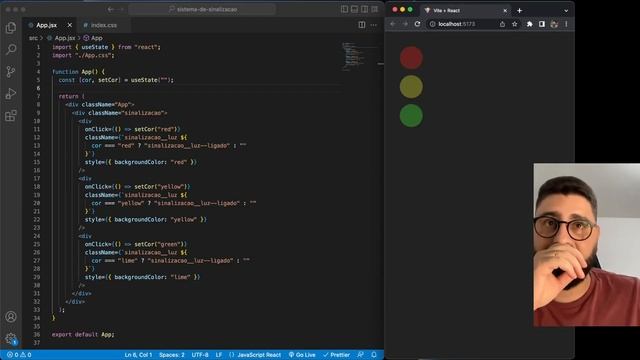Share this page icon in browser
Image resolution: width=640 pixels, height=360 pixels.
coord(502,24)
